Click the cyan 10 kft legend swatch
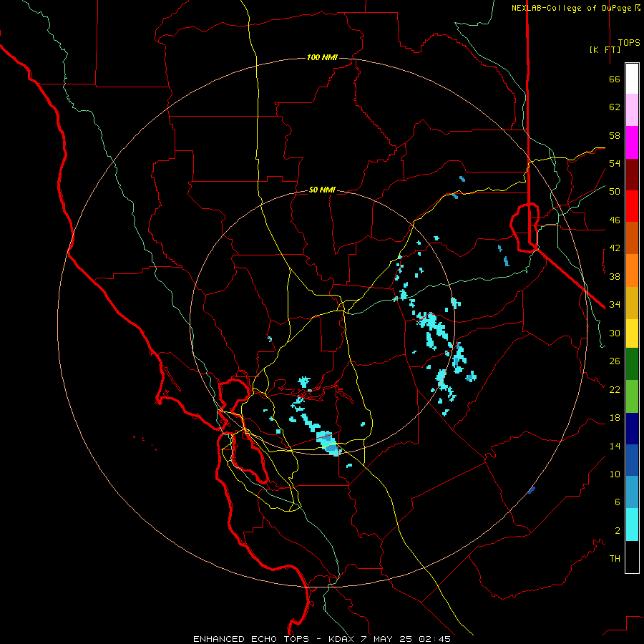Screen dimensions: 644x644 pyautogui.click(x=632, y=525)
